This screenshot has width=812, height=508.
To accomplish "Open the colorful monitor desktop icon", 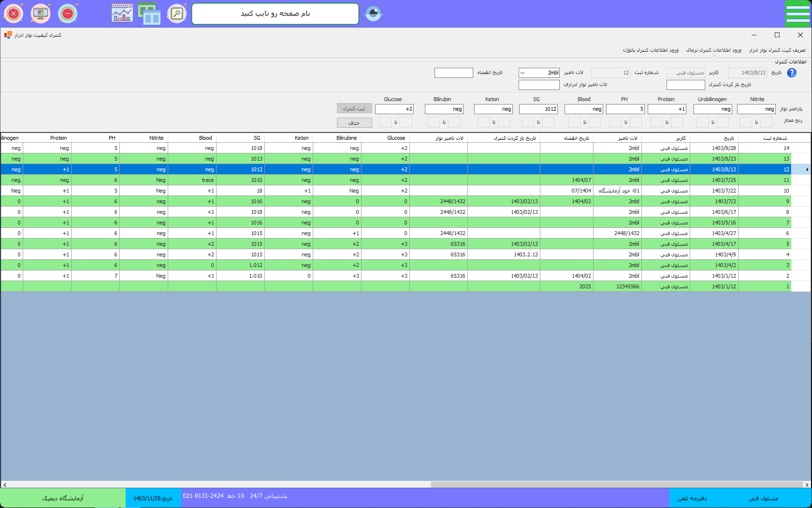I will pos(41,14).
